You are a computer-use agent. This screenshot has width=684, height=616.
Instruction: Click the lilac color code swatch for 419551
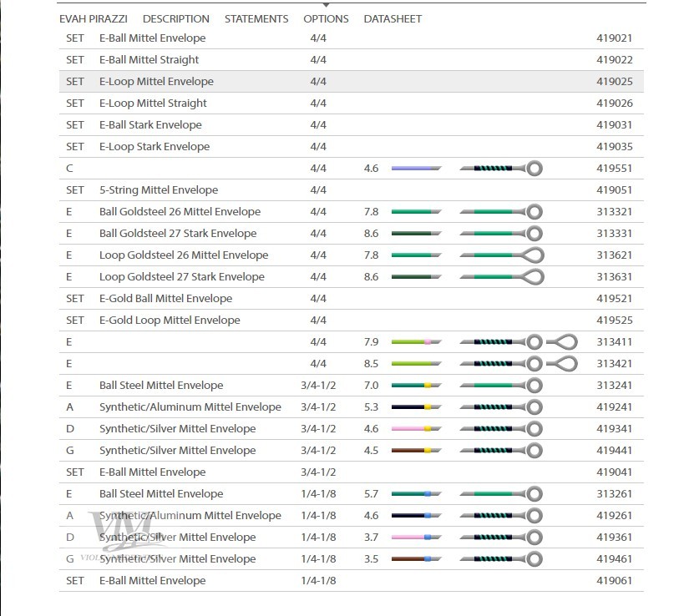tap(417, 169)
